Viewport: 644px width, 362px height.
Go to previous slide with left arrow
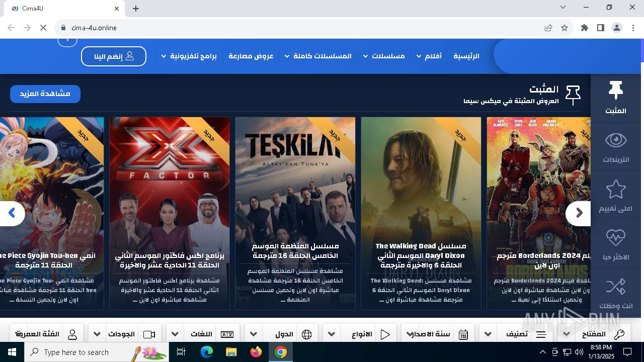click(12, 213)
